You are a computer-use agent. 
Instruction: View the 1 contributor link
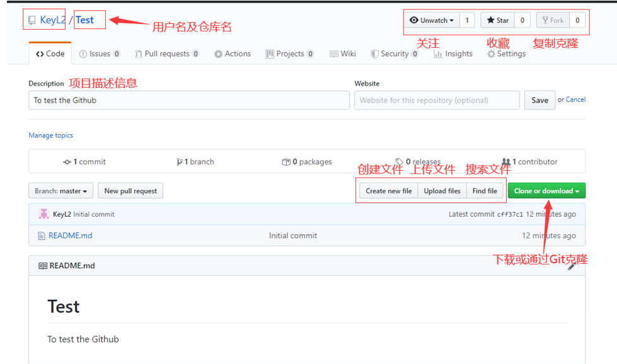tap(529, 162)
